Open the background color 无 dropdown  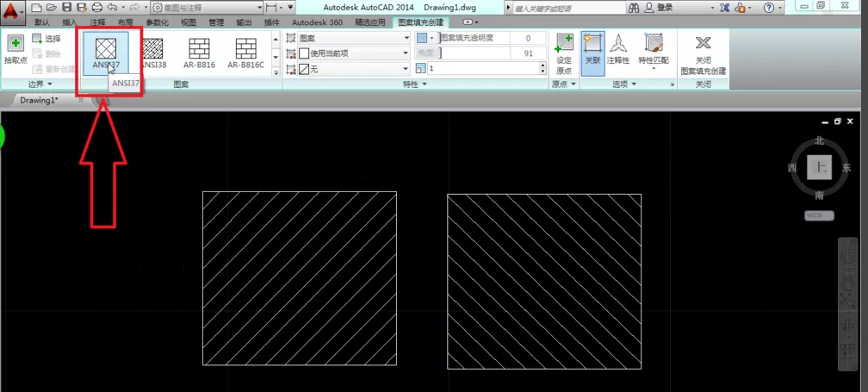click(354, 69)
